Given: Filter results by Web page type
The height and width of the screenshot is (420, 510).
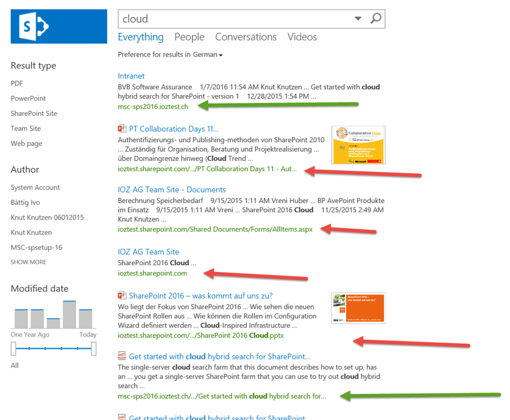Looking at the screenshot, I should pyautogui.click(x=26, y=143).
